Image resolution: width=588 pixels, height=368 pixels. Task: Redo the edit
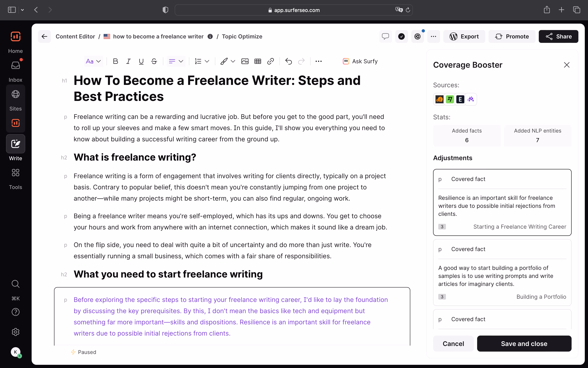[301, 61]
